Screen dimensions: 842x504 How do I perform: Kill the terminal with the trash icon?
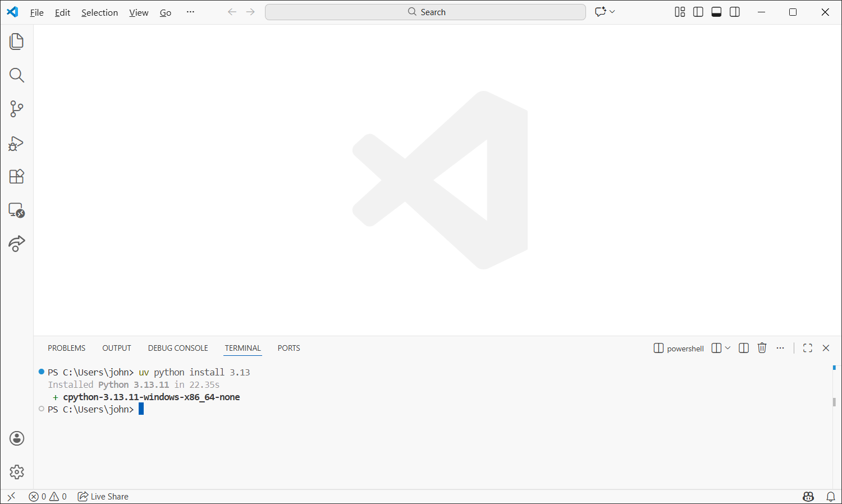coord(762,348)
